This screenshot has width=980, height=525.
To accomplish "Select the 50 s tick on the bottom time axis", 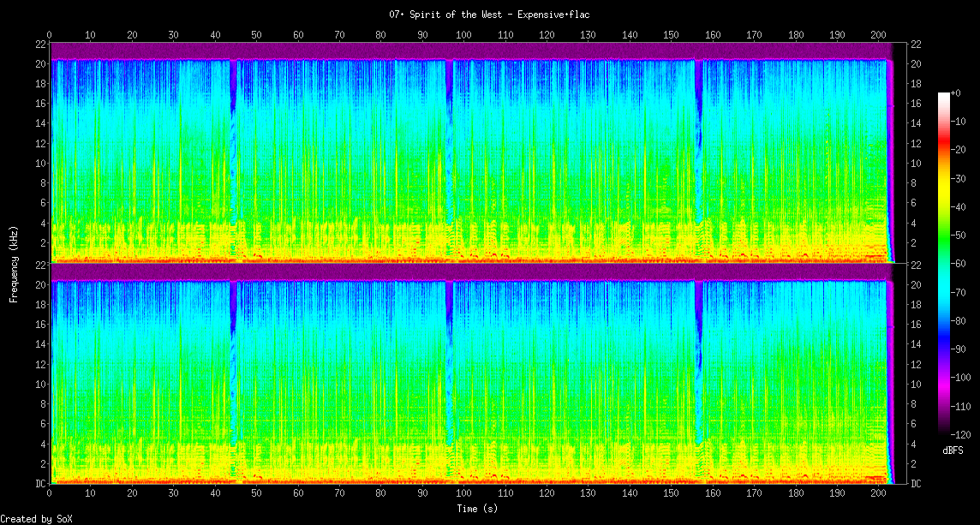I will pyautogui.click(x=256, y=493).
